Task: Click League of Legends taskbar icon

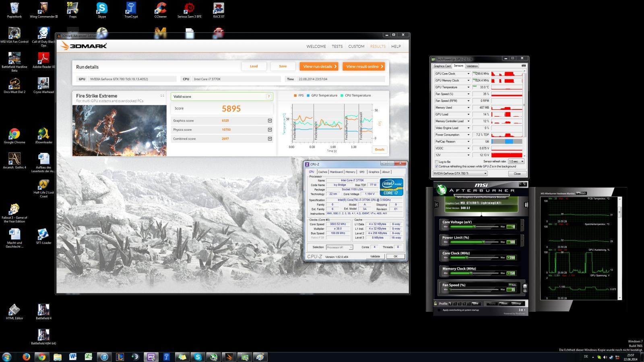Action: [x=120, y=357]
